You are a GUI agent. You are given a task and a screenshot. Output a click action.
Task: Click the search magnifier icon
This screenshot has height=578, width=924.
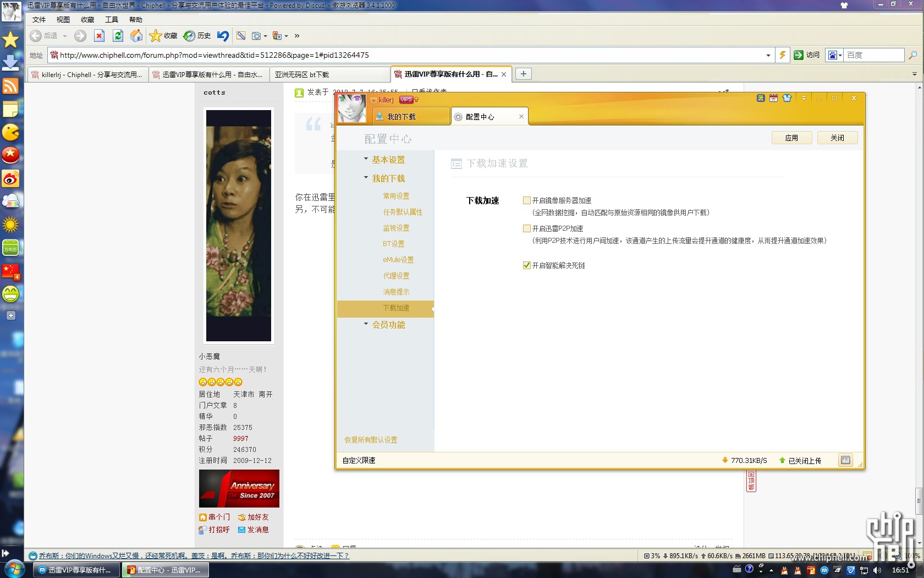pyautogui.click(x=912, y=55)
